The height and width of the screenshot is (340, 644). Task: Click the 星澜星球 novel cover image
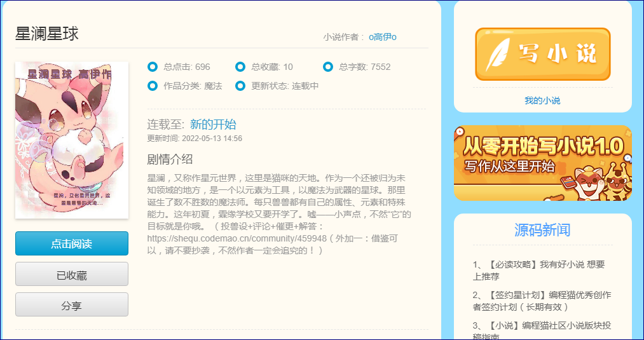coord(72,140)
